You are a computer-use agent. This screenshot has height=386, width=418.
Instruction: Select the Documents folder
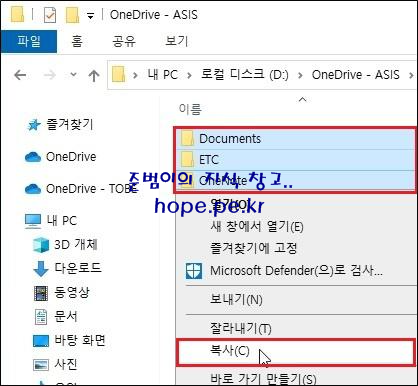(x=295, y=139)
